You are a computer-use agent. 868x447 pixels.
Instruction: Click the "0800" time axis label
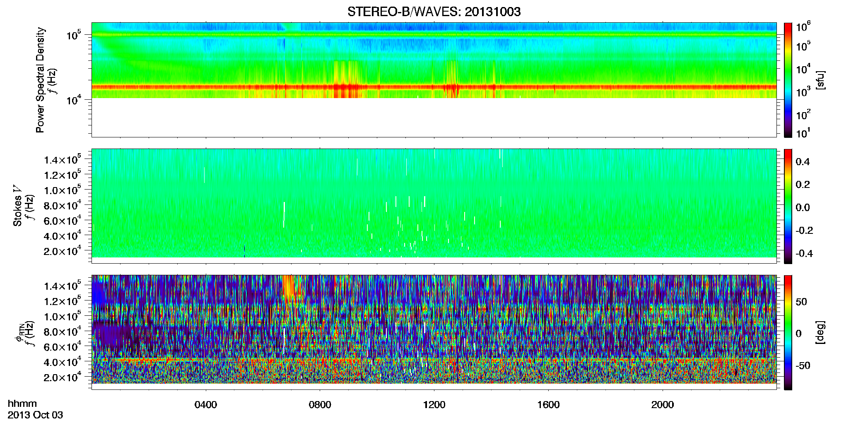tap(320, 405)
